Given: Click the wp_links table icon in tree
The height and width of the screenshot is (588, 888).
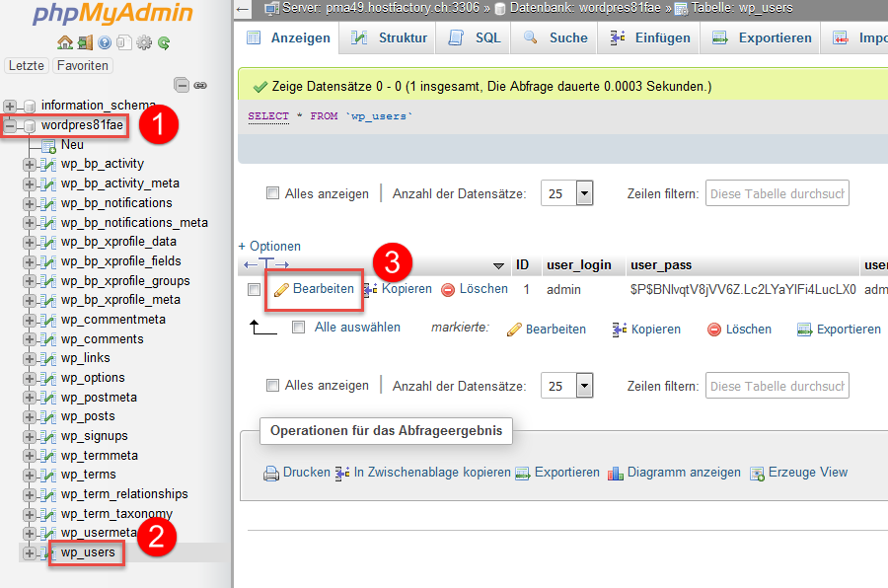Looking at the screenshot, I should [48, 358].
